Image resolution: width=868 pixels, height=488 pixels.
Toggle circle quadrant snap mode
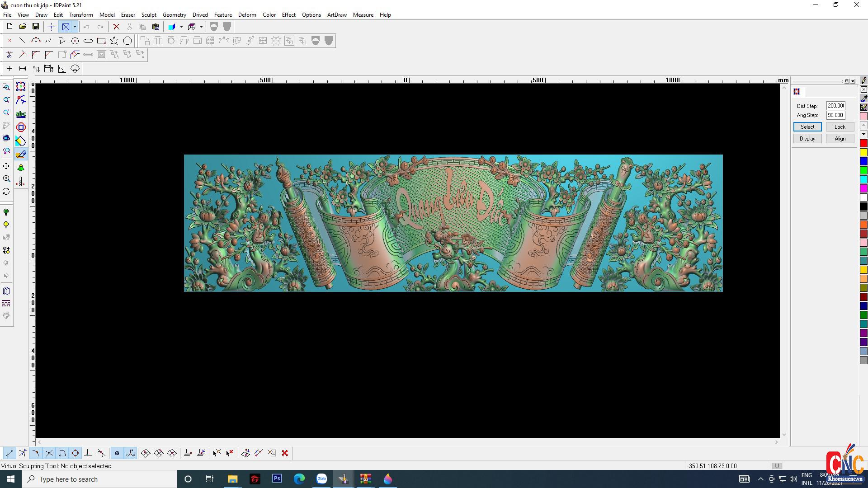pos(75,453)
